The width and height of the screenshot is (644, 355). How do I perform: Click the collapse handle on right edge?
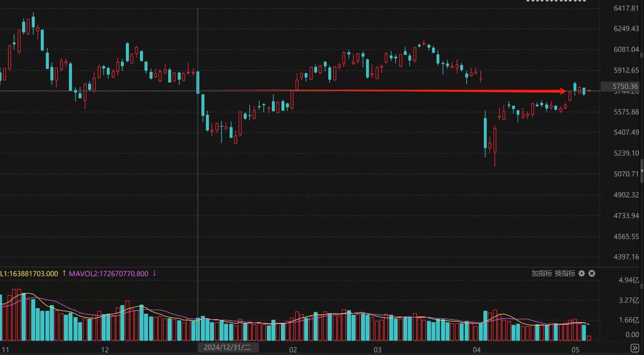point(642,171)
